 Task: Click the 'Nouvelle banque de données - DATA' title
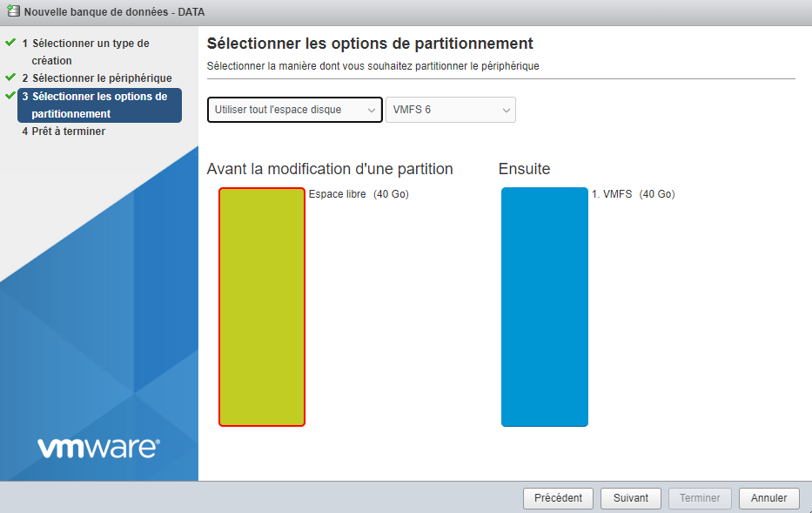114,12
